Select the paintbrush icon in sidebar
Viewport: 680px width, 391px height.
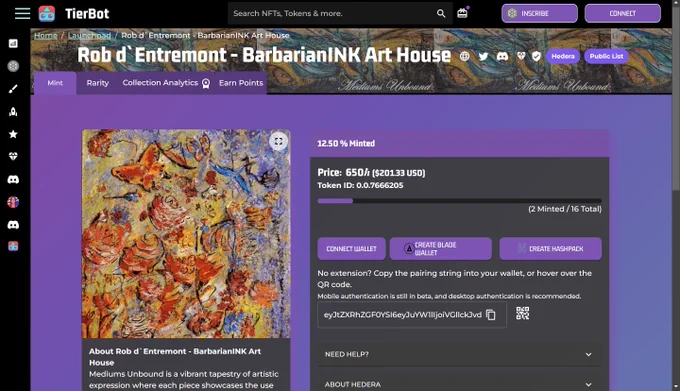click(x=13, y=89)
